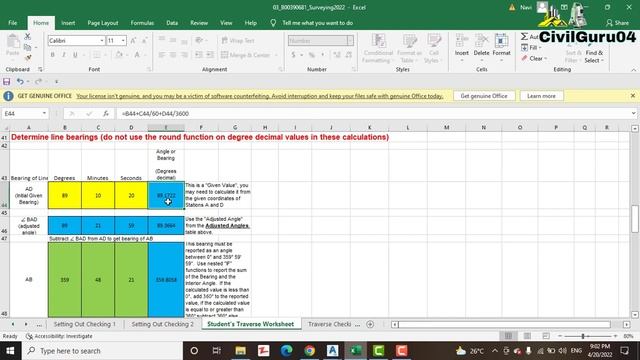Open the File tab

[x=13, y=23]
